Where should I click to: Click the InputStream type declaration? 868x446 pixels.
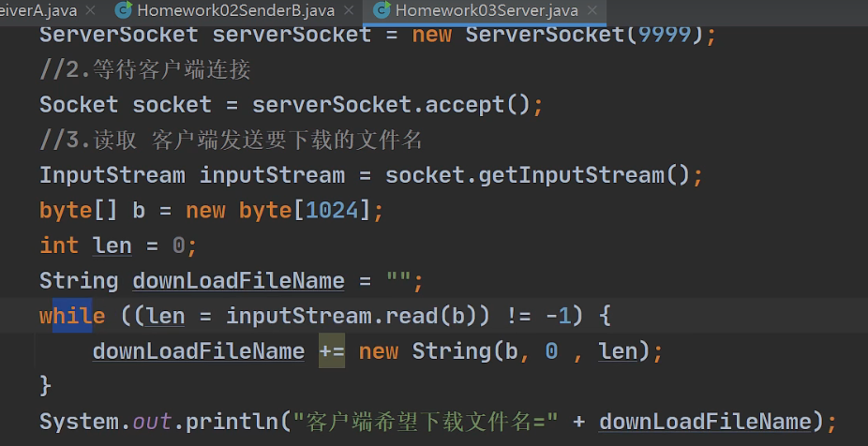pos(112,175)
